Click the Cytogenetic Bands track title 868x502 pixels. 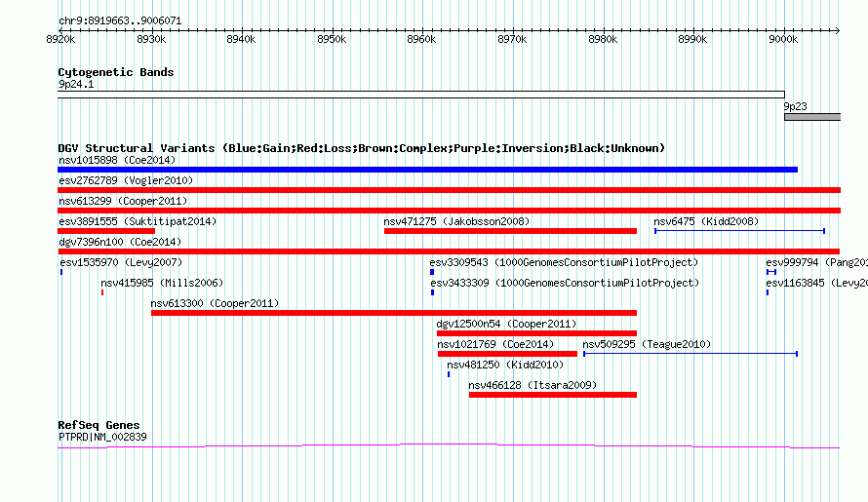tap(116, 72)
